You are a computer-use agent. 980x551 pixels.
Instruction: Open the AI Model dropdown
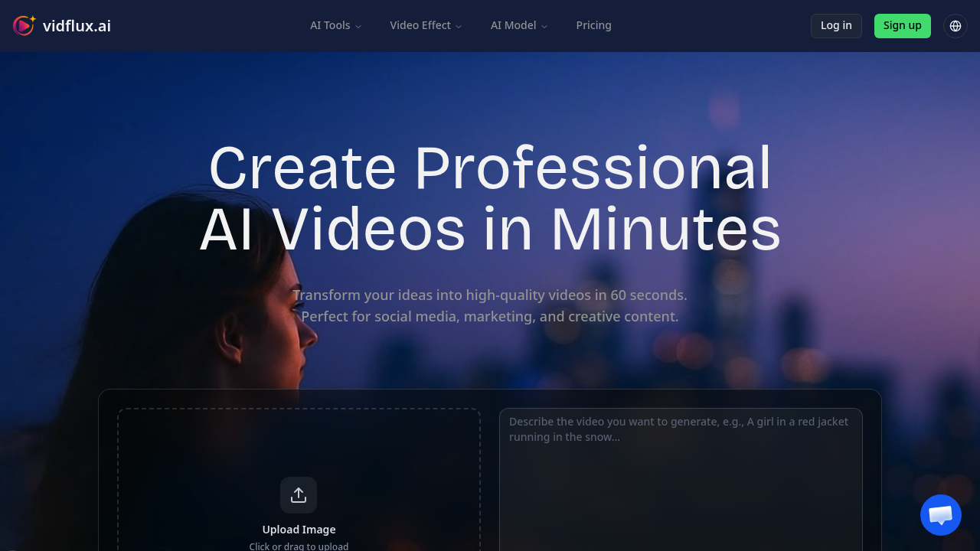click(x=518, y=25)
